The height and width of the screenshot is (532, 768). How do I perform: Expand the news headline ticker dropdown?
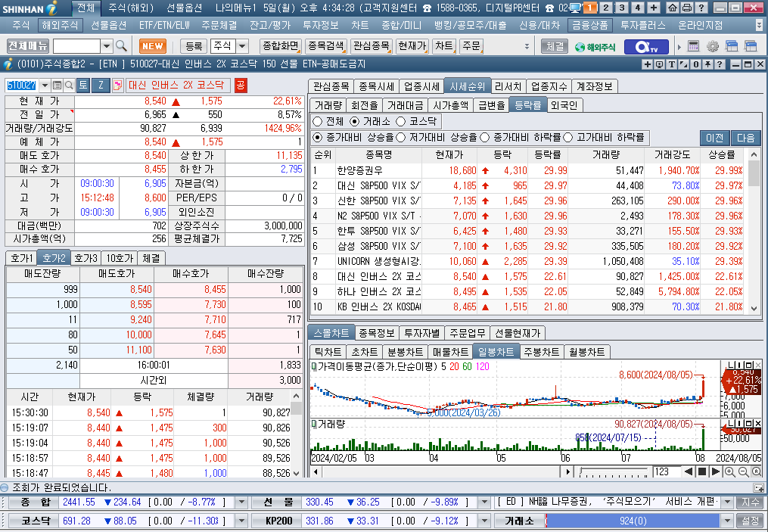coord(727,502)
